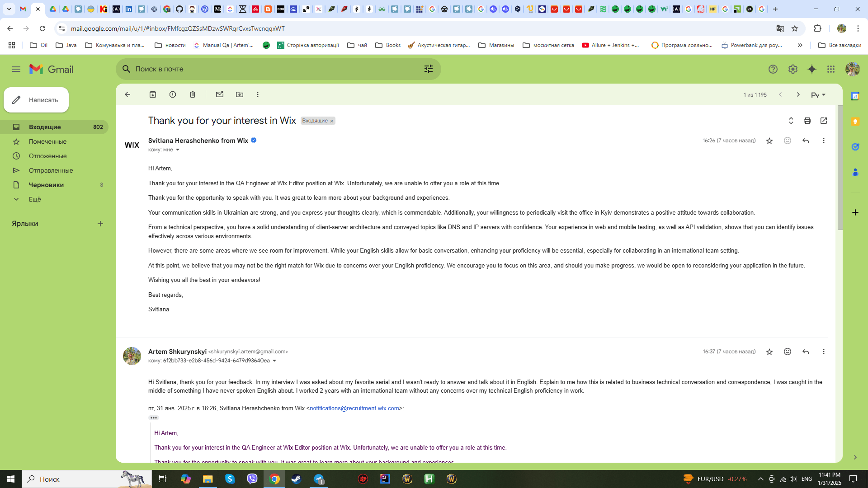Open the Черновики drafts folder
The height and width of the screenshot is (488, 868).
54,185
